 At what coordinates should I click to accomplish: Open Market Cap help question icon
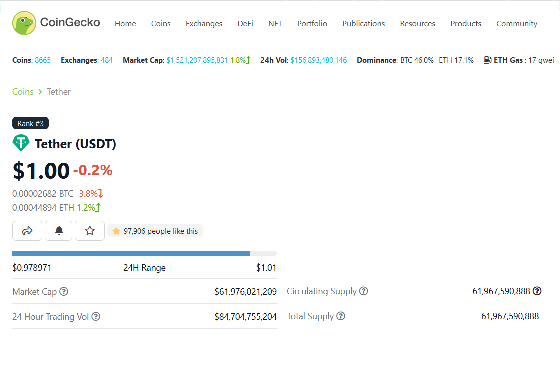click(x=64, y=292)
